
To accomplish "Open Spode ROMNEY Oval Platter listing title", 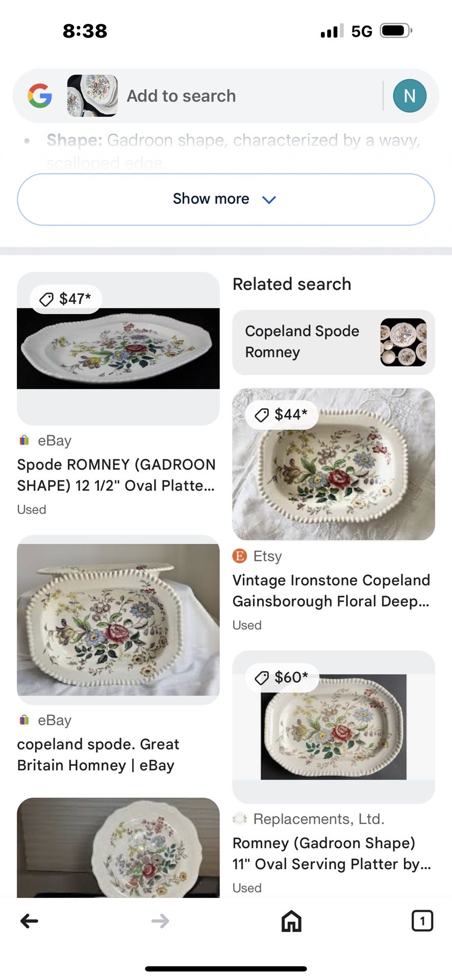I will click(x=116, y=475).
